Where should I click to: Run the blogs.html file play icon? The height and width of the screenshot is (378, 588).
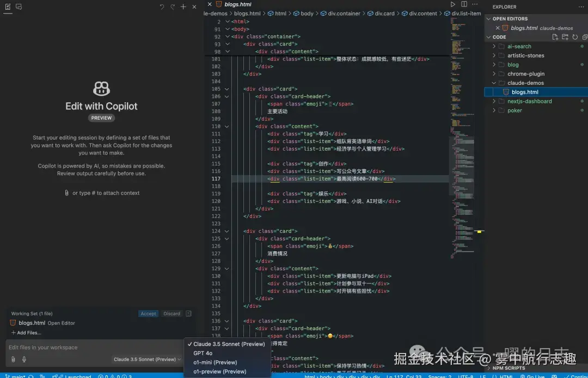453,4
